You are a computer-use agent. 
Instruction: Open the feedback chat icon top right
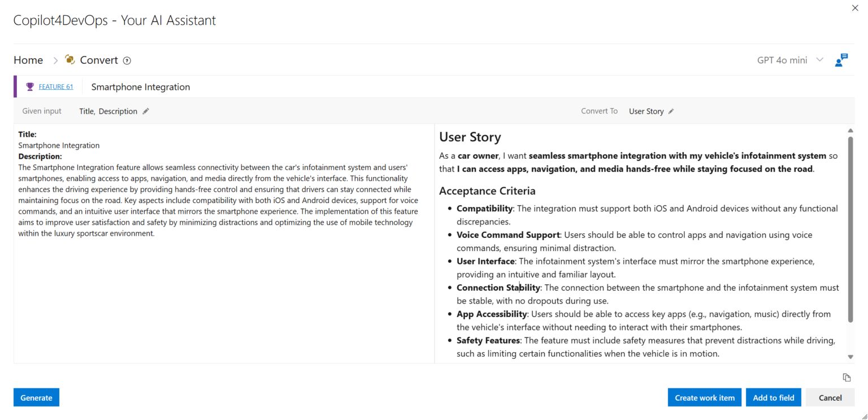click(x=841, y=59)
